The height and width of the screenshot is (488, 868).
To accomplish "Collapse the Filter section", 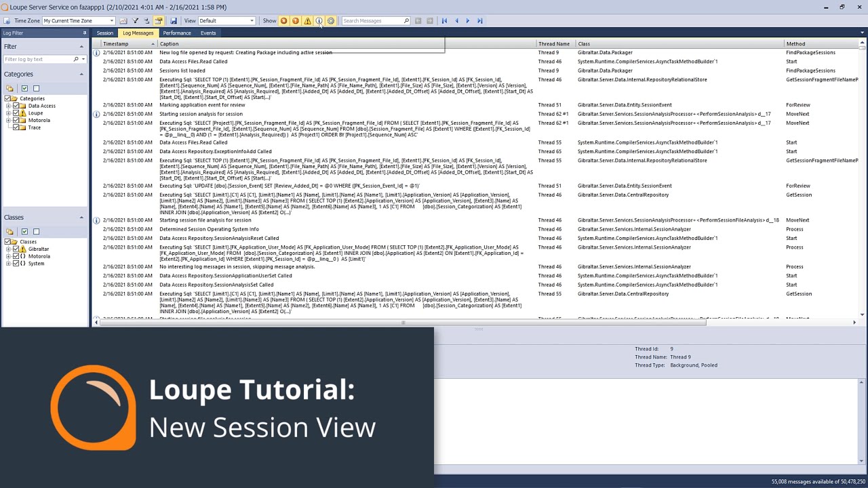I will (81, 47).
